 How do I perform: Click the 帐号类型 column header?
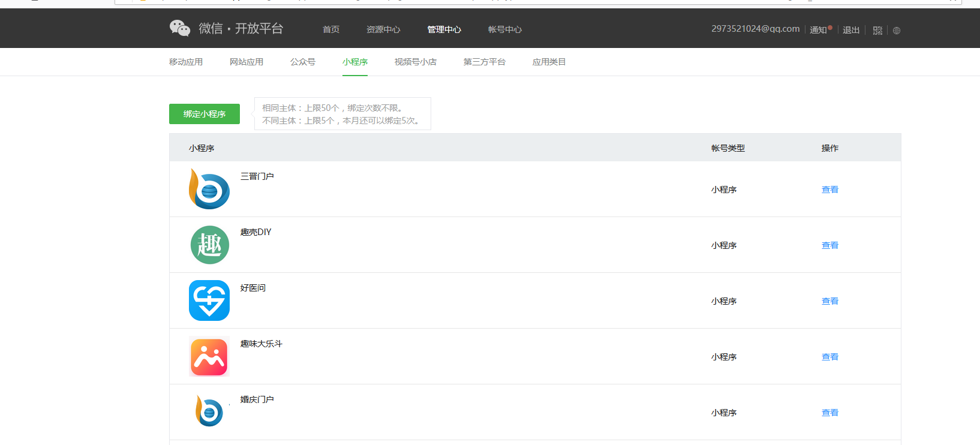[728, 148]
